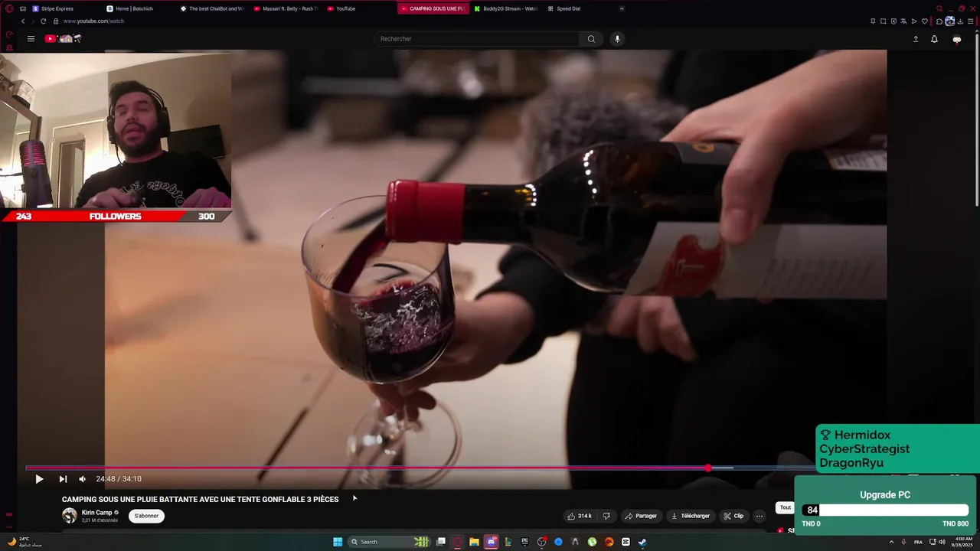Select the Tout filter chip
This screenshot has height=551, width=980.
(x=786, y=507)
